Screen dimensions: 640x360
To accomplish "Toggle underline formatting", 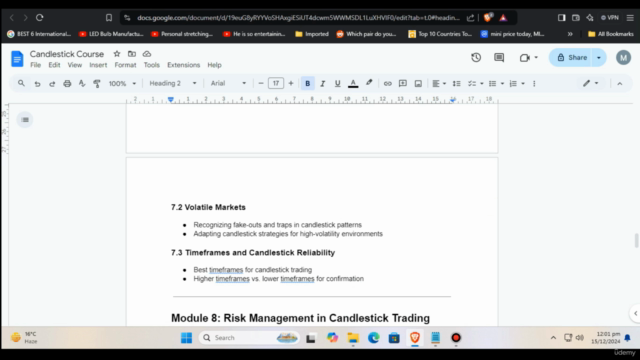I will coord(337,84).
